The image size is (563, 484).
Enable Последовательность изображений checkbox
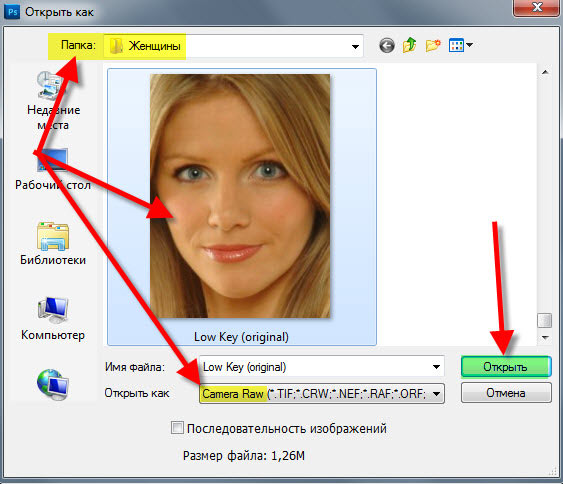pos(177,428)
